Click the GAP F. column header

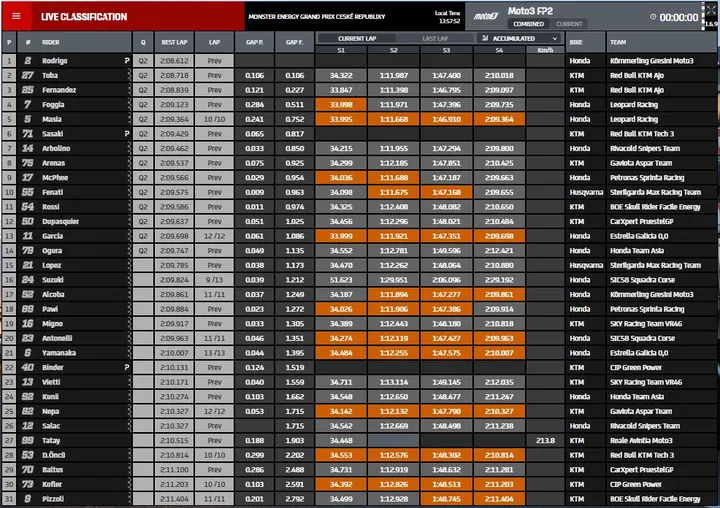[x=294, y=42]
